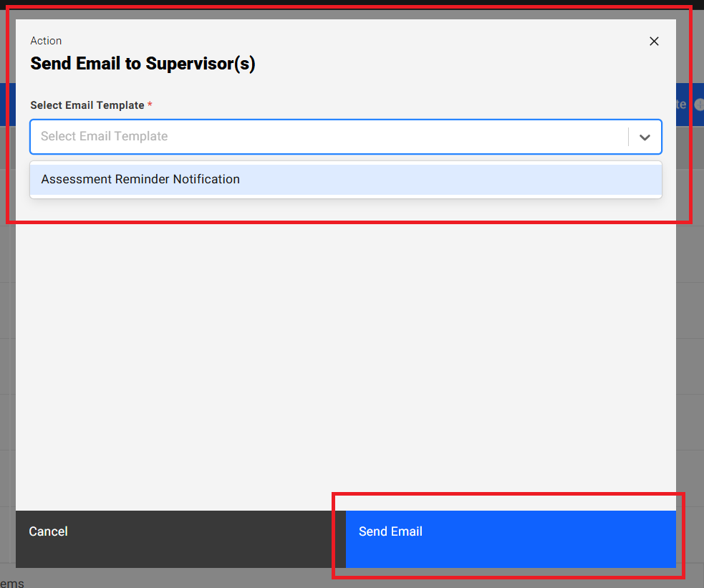This screenshot has height=588, width=704.
Task: Click the dimmed backdrop left of dialog
Action: [7, 358]
